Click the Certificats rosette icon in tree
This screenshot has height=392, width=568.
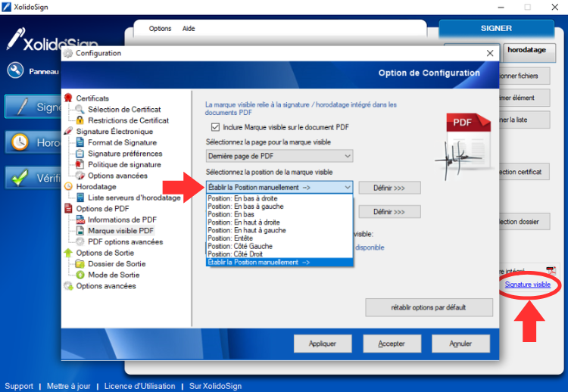tap(68, 98)
